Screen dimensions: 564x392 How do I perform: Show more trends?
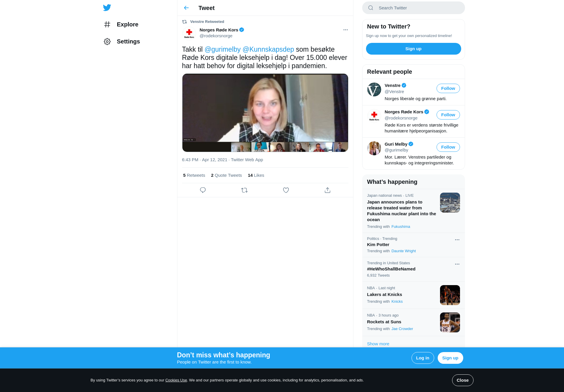click(378, 344)
